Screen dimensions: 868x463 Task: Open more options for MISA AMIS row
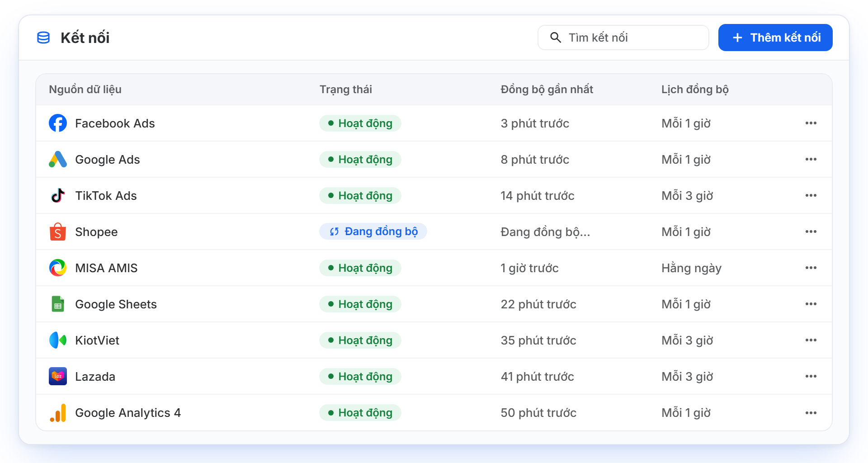coord(811,268)
